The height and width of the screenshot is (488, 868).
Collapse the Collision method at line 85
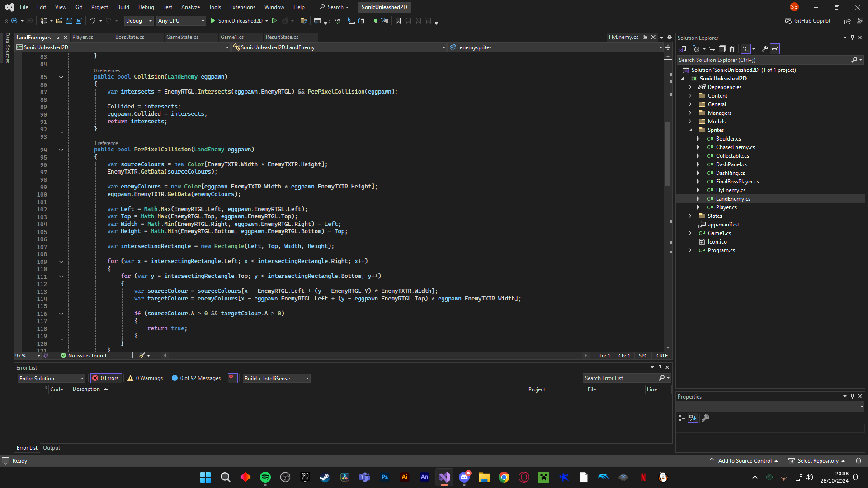pyautogui.click(x=61, y=77)
